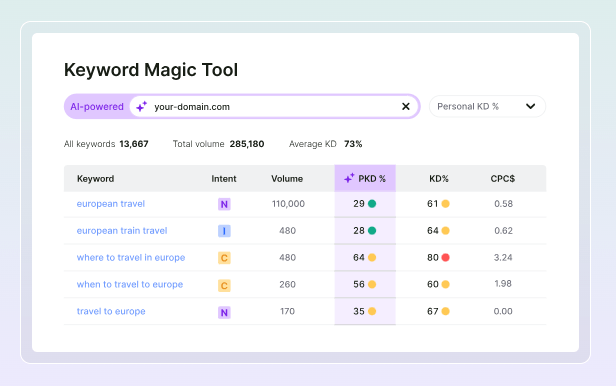Image resolution: width=616 pixels, height=386 pixels.
Task: Click Total volume value 285,180
Action: pos(247,144)
